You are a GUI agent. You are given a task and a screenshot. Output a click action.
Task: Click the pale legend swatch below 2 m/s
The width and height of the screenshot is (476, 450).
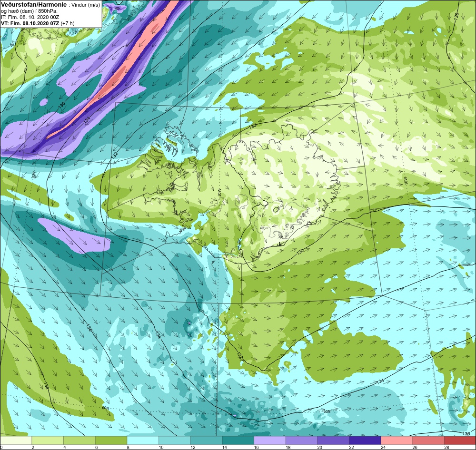[x=16, y=440]
